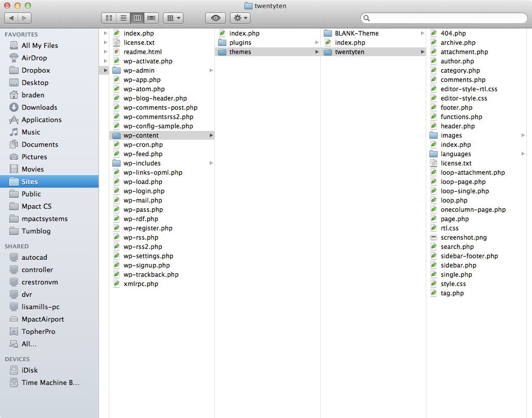Image resolution: width=532 pixels, height=418 pixels.
Task: Select wp-config-sample.php file
Action: pos(162,126)
